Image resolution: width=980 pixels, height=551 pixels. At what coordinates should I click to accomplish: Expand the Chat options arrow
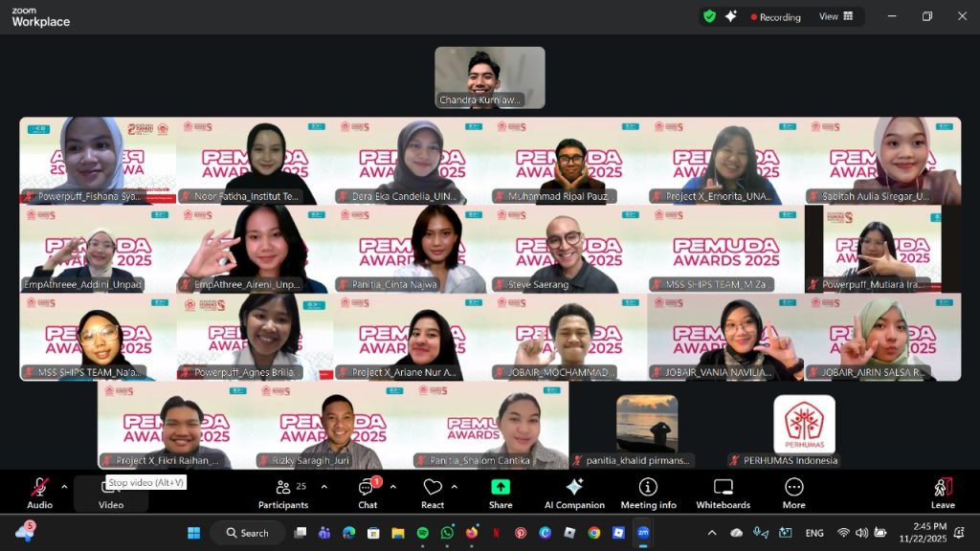392,486
